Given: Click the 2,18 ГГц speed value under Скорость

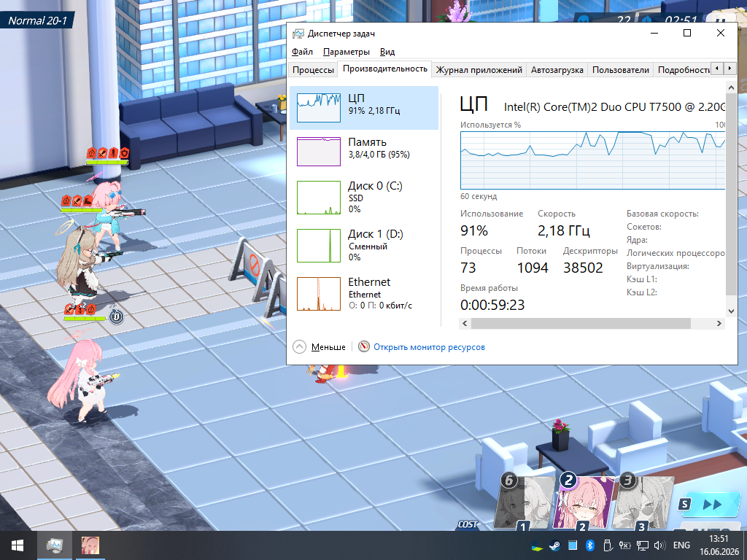Looking at the screenshot, I should [564, 231].
